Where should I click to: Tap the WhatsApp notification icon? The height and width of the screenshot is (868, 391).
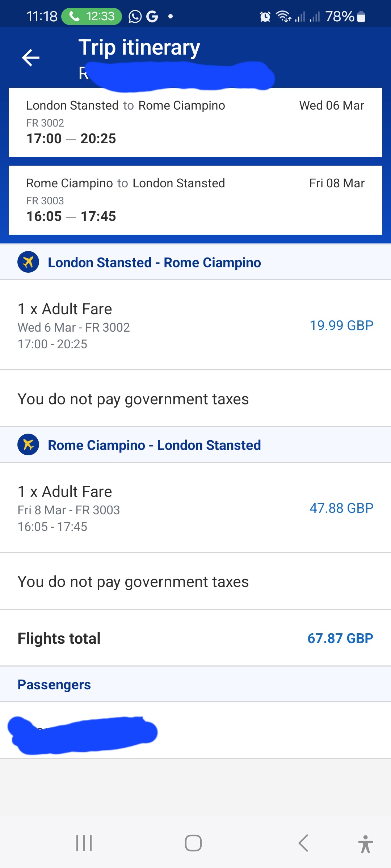click(135, 16)
